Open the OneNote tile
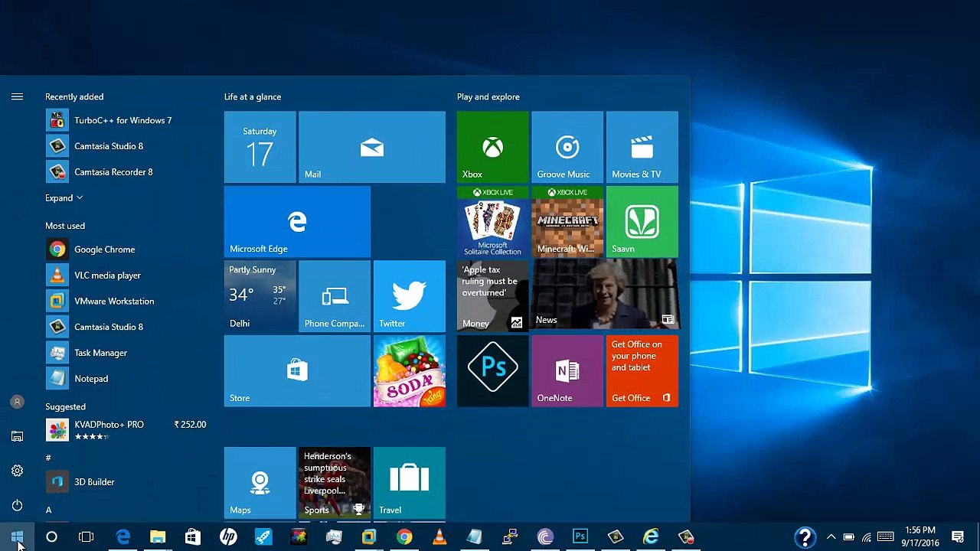This screenshot has height=551, width=980. coord(567,371)
